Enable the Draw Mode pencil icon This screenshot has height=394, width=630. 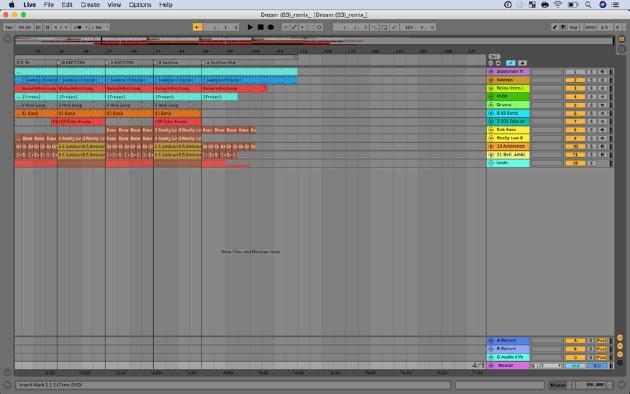(555, 27)
